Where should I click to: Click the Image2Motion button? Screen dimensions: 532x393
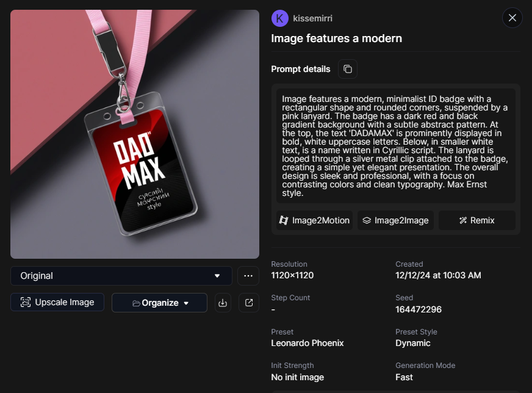click(315, 220)
